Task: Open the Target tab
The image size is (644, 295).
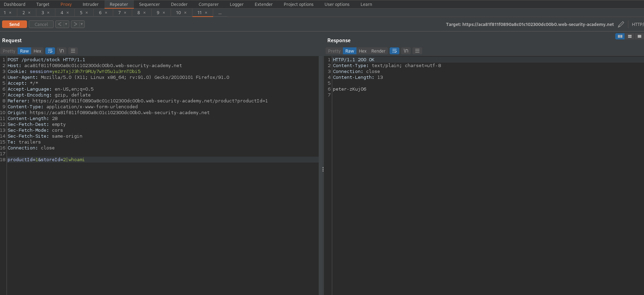Action: tap(43, 4)
